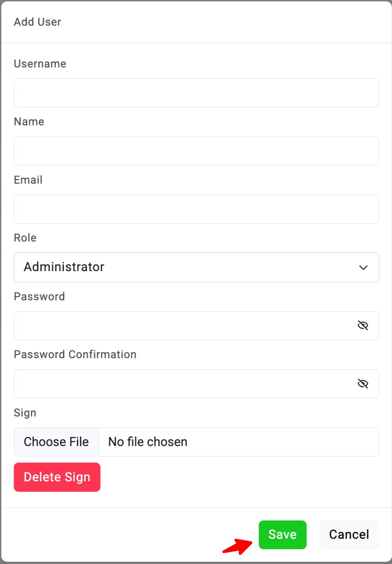Toggle Password field visibility eye icon
392x564 pixels.
(363, 326)
